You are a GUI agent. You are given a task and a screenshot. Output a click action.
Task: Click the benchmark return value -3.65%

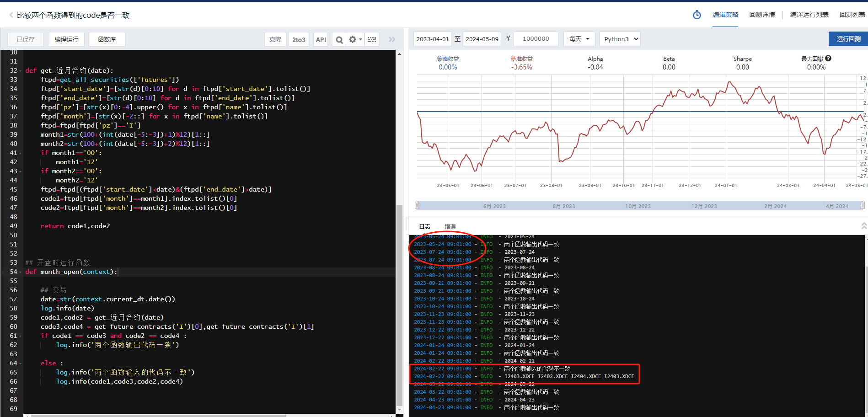pyautogui.click(x=521, y=67)
